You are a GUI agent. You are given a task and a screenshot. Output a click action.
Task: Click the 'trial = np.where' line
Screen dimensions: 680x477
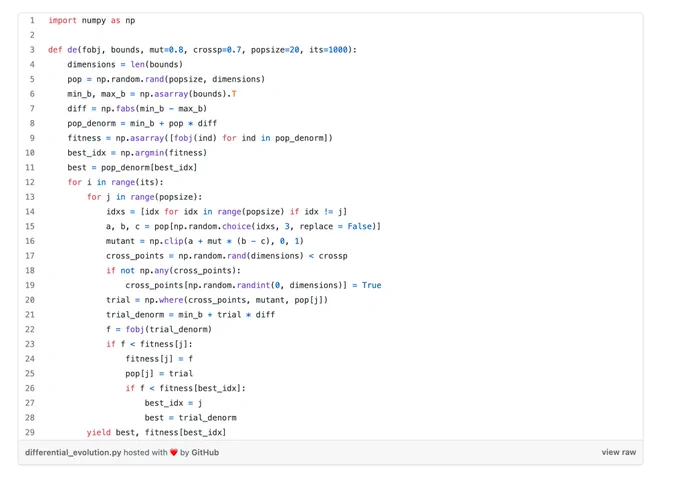(217, 300)
